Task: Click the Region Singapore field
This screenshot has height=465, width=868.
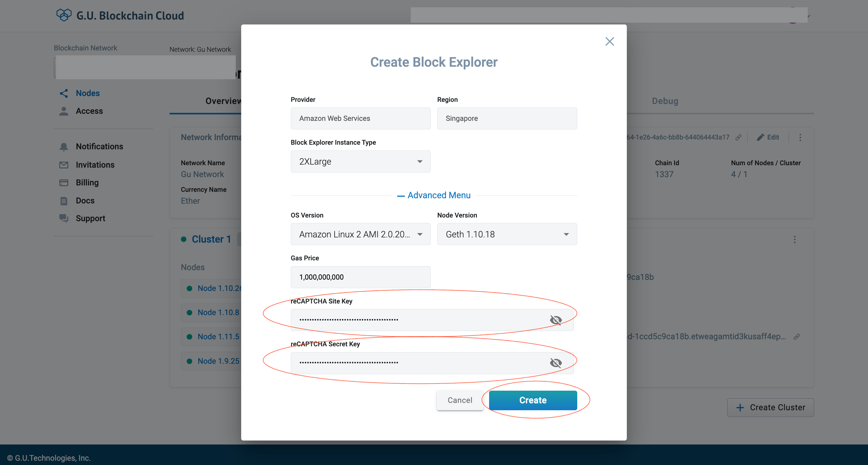Action: pos(507,118)
